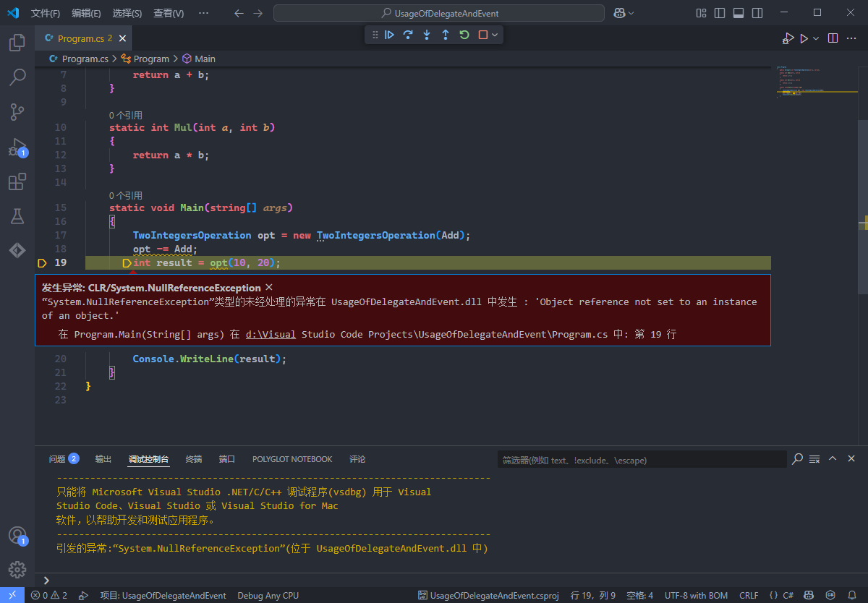The image size is (868, 603).
Task: Open the Testing flask icon view
Action: pyautogui.click(x=17, y=215)
